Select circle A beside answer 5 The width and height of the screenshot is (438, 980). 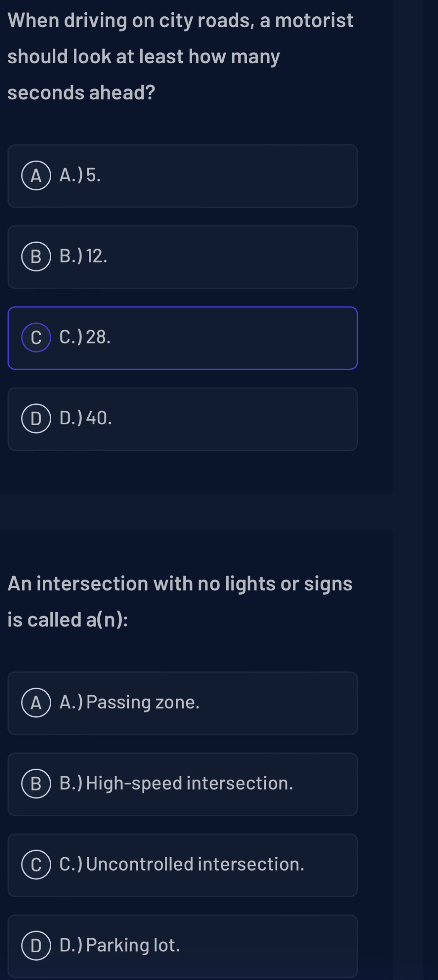tap(36, 176)
